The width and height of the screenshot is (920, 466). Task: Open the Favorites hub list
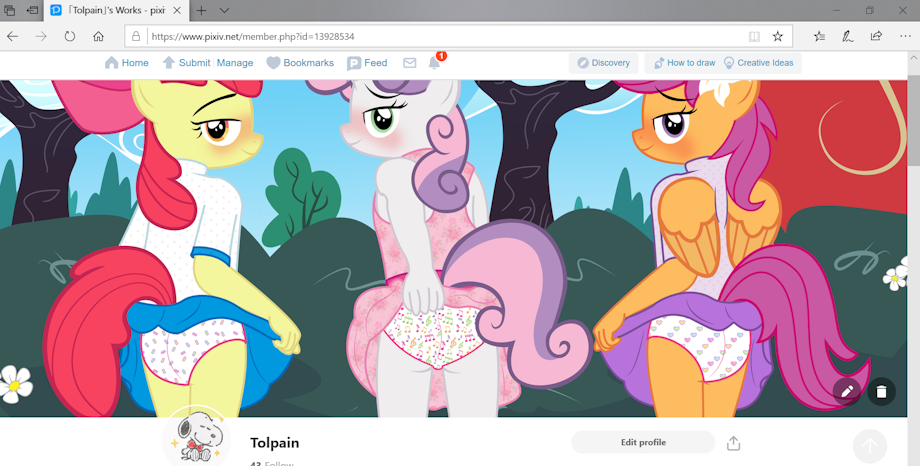820,36
